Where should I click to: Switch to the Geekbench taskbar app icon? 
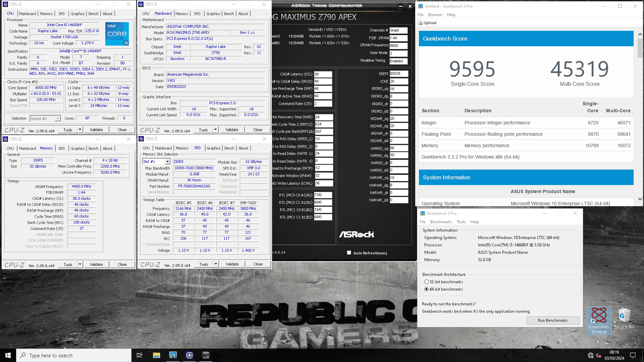click(173, 355)
